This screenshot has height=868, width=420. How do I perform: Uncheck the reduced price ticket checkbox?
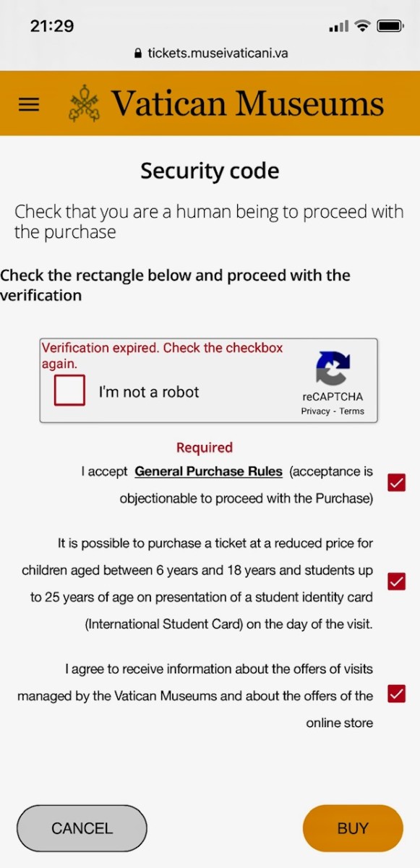point(396,581)
